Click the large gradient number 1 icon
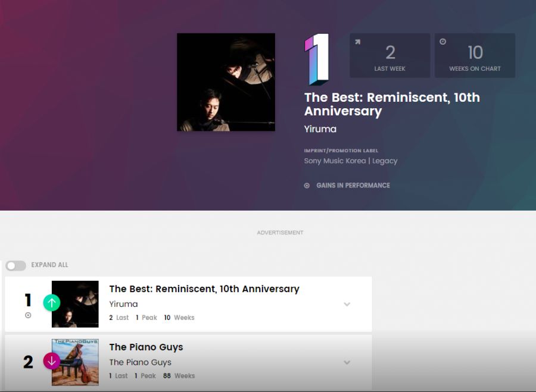 point(316,59)
